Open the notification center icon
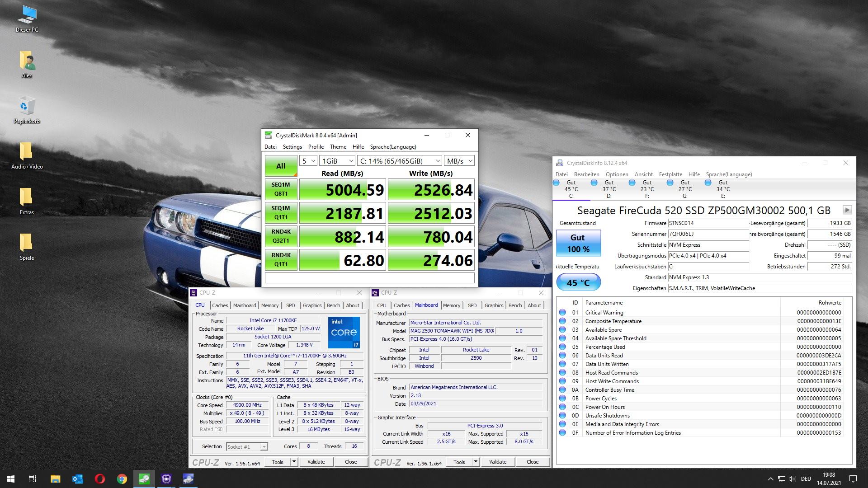Viewport: 868px width, 488px height. click(x=853, y=479)
